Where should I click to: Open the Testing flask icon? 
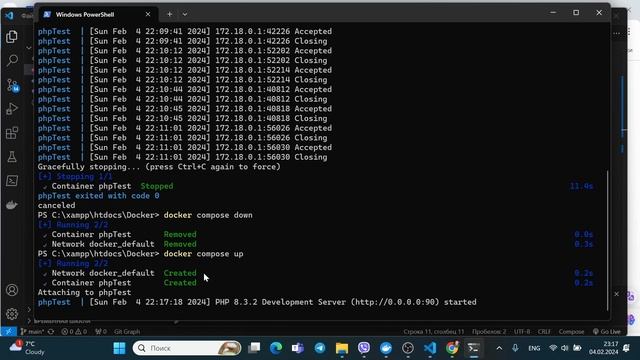click(12, 157)
